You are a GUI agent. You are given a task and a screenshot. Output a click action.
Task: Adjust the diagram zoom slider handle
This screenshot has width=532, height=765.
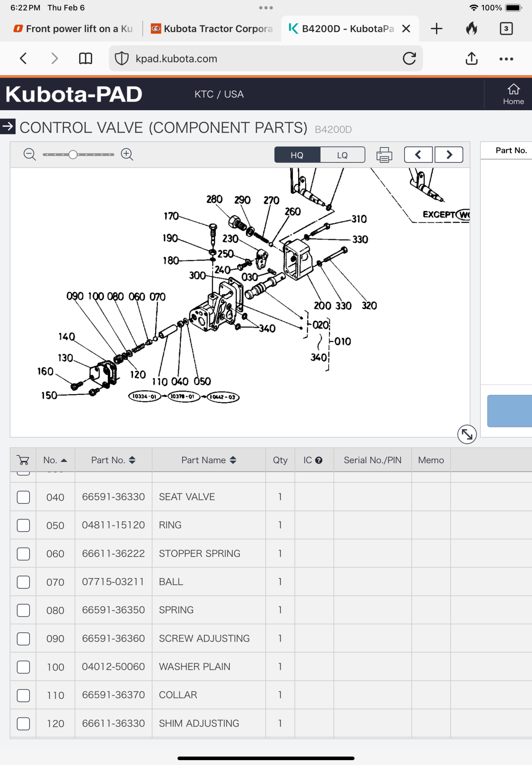[x=73, y=154]
